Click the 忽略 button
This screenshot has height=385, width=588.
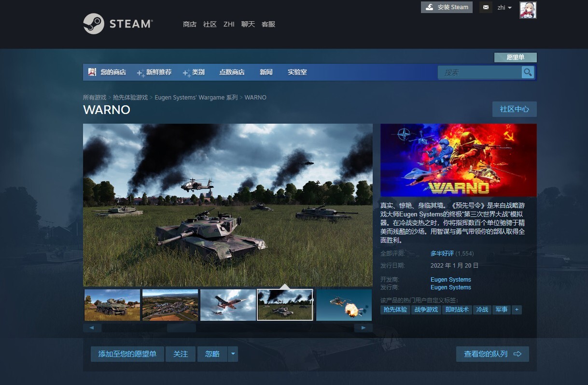(212, 354)
